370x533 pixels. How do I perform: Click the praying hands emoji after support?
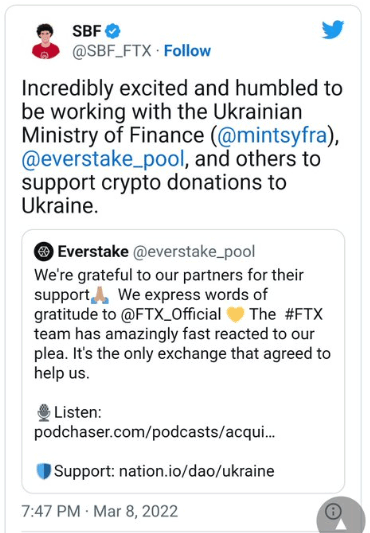[x=100, y=295]
